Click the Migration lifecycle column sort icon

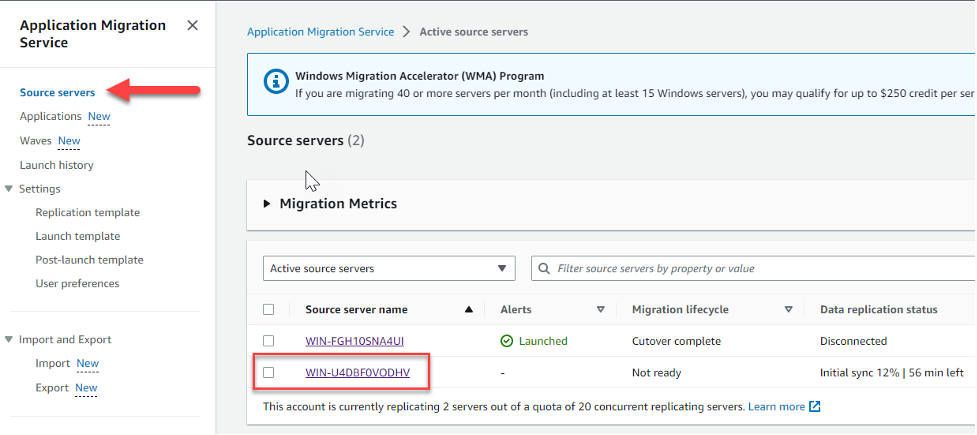788,310
